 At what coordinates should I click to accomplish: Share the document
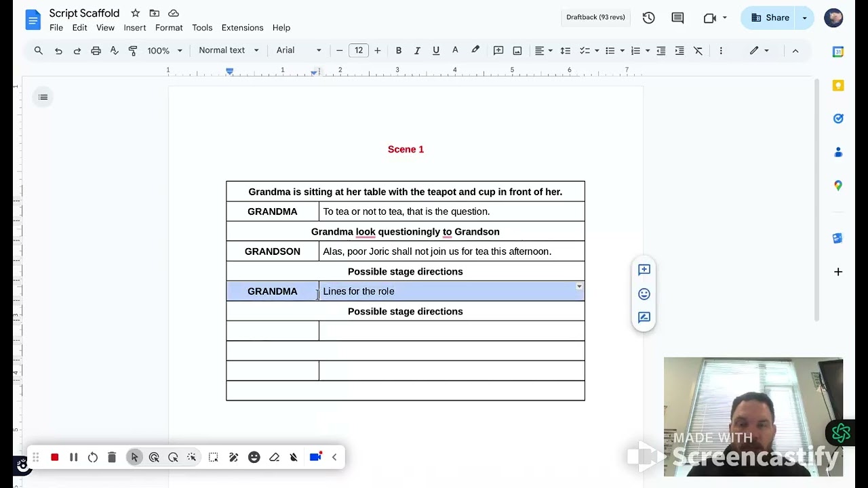[x=770, y=18]
